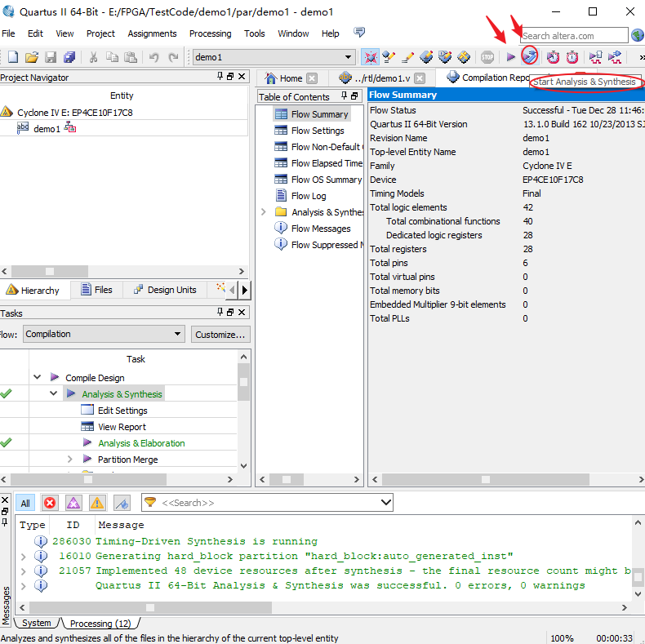Click the Open file folder icon

(x=32, y=57)
